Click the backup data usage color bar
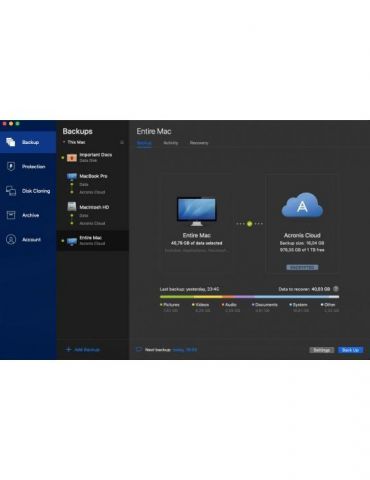This screenshot has width=370, height=480. pos(249,297)
